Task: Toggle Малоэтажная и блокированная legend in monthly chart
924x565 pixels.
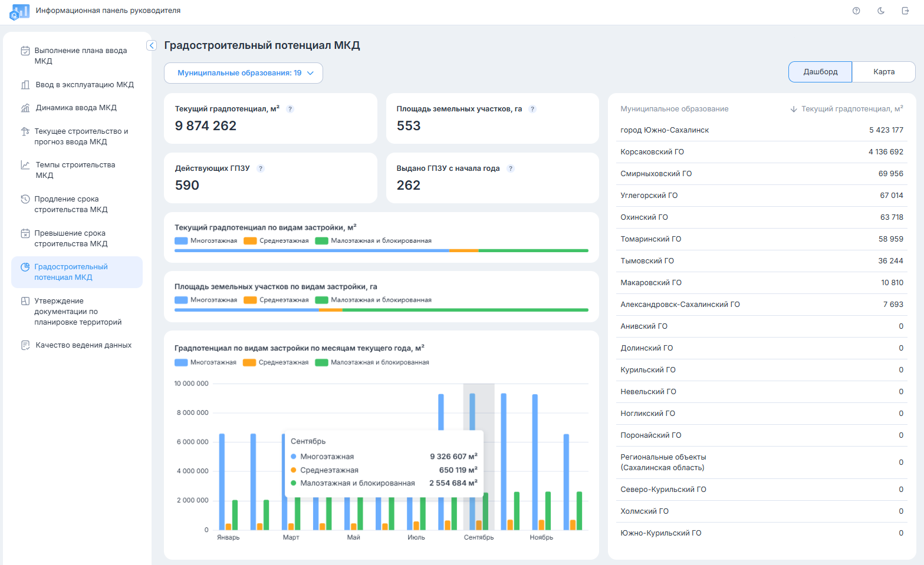Action: pos(372,363)
